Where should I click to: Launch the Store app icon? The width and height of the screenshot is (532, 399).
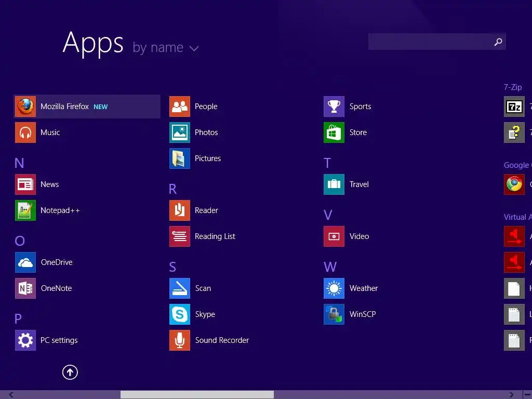[x=334, y=132]
